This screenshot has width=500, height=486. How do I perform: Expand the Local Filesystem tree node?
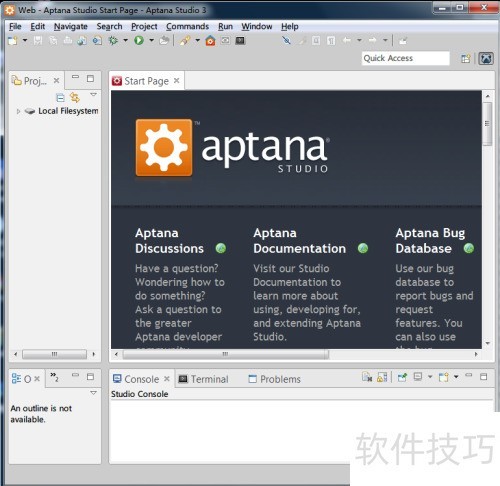coord(18,111)
